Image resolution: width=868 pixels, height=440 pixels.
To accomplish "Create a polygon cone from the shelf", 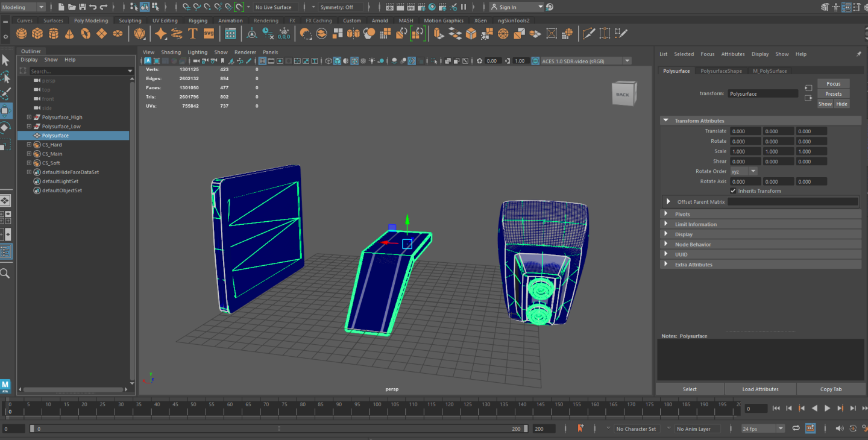I will [69, 33].
